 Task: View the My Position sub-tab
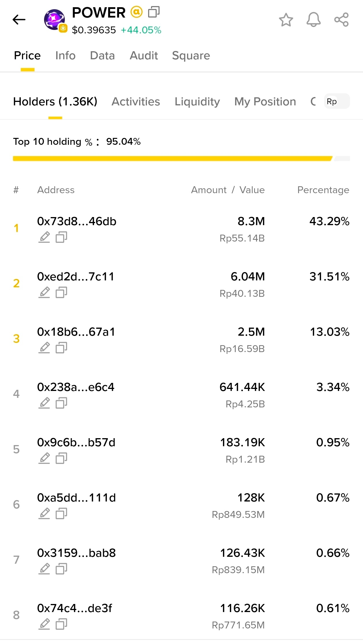(265, 102)
